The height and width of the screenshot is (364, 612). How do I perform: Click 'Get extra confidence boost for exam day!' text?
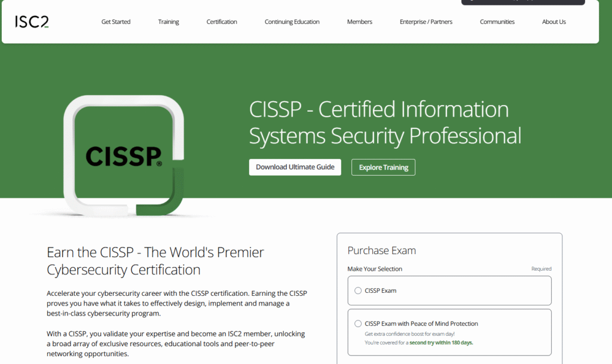tap(409, 334)
